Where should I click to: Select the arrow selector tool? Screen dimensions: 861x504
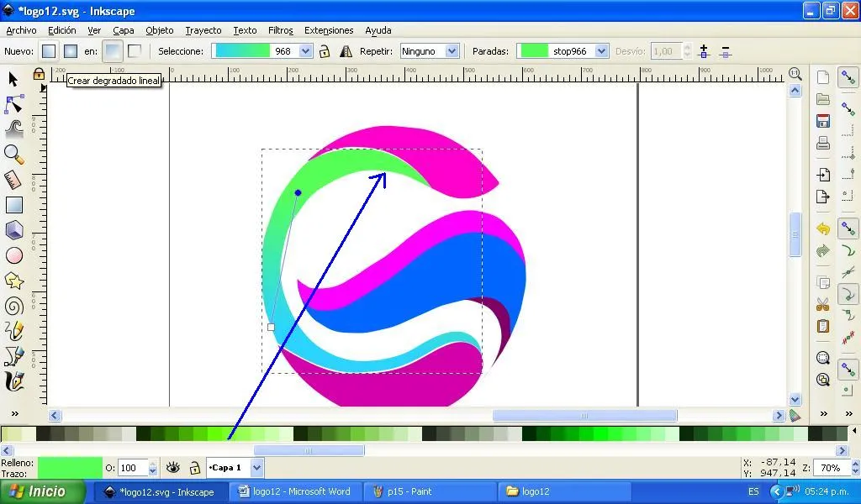[x=13, y=80]
